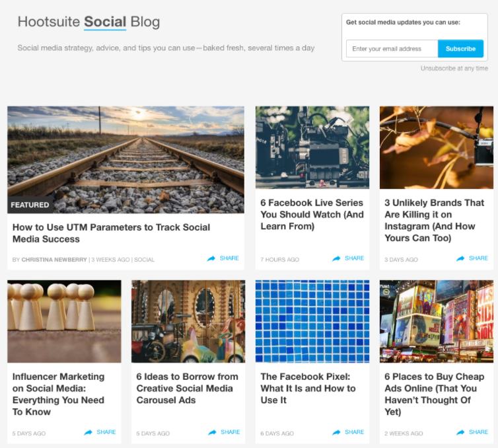Open the film camera thumbnail image

coord(312,147)
